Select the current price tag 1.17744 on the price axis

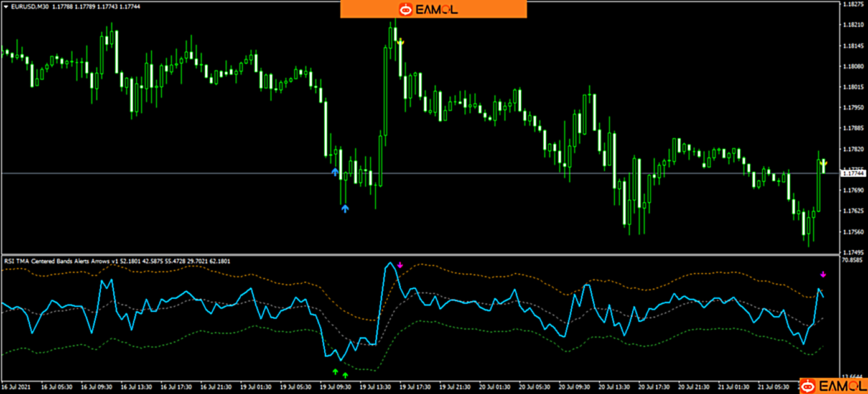click(x=853, y=174)
